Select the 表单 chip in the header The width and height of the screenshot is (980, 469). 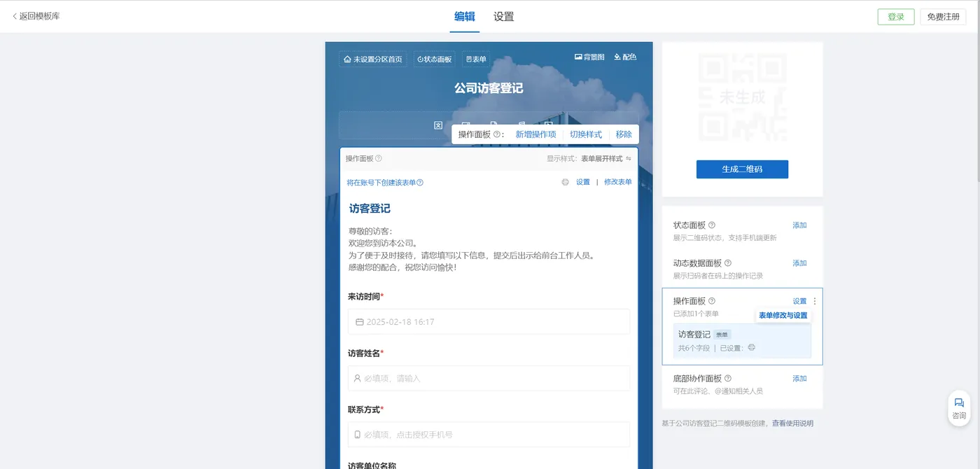476,59
